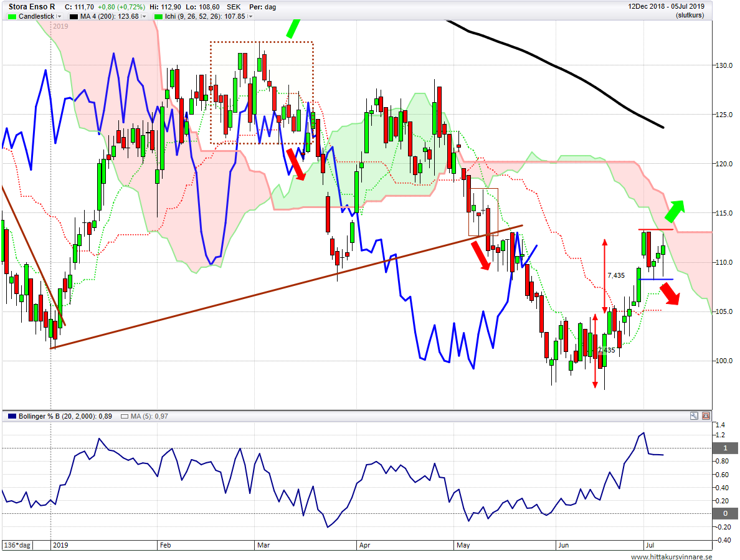This screenshot has width=740, height=560.
Task: Click the MA (5): 0,97 legend label
Action: click(x=149, y=416)
